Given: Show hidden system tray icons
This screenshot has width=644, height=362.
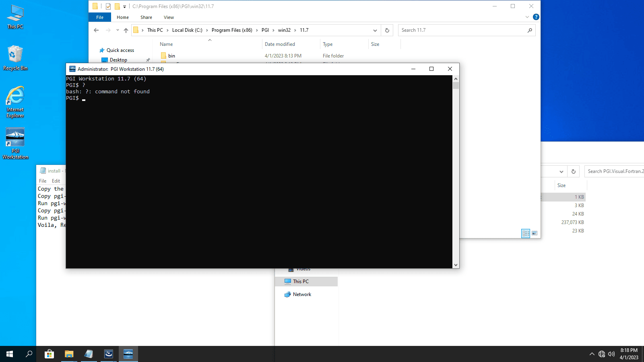Looking at the screenshot, I should [592, 354].
